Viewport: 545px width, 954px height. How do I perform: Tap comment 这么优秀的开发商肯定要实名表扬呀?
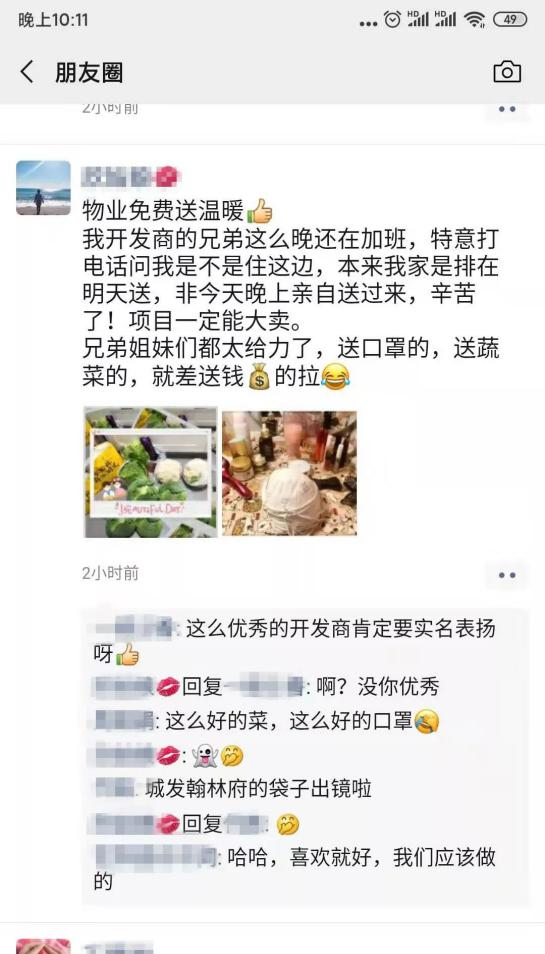[291, 641]
